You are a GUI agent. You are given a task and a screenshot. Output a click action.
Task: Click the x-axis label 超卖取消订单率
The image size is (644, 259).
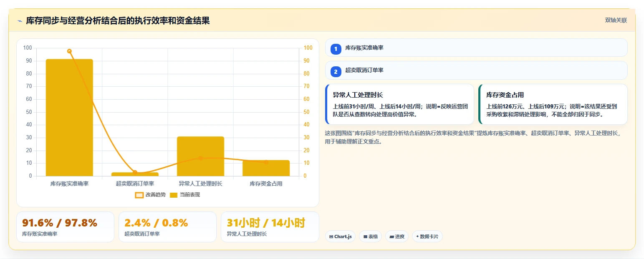pyautogui.click(x=135, y=184)
